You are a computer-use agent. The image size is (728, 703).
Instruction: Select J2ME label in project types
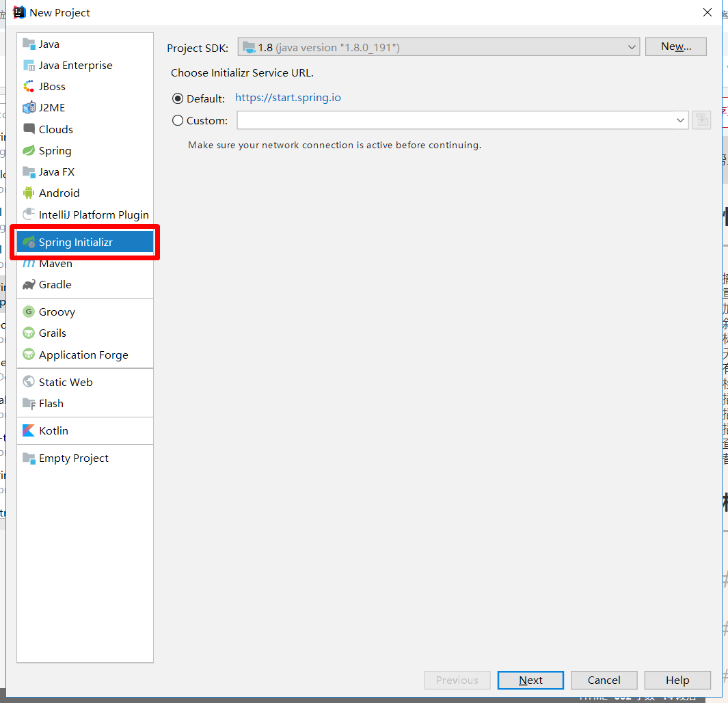point(52,108)
